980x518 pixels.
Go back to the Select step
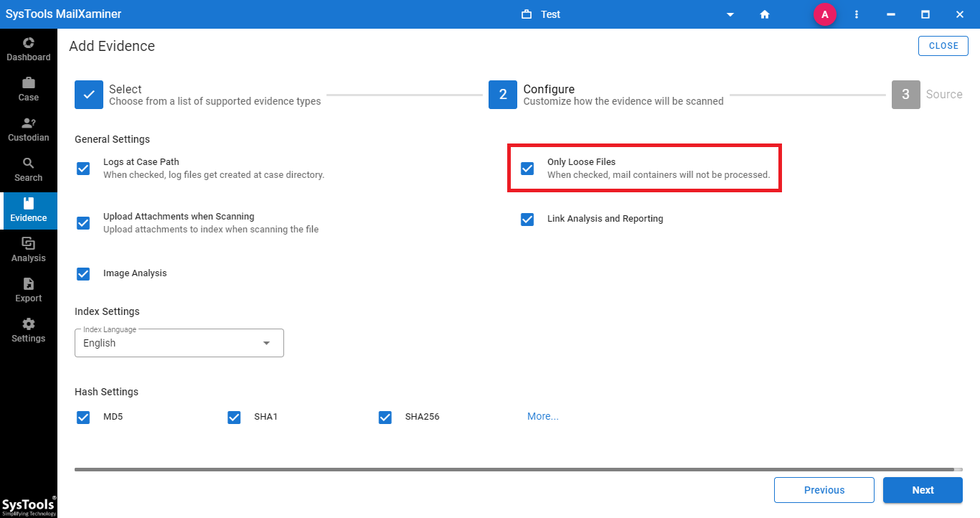click(x=89, y=95)
